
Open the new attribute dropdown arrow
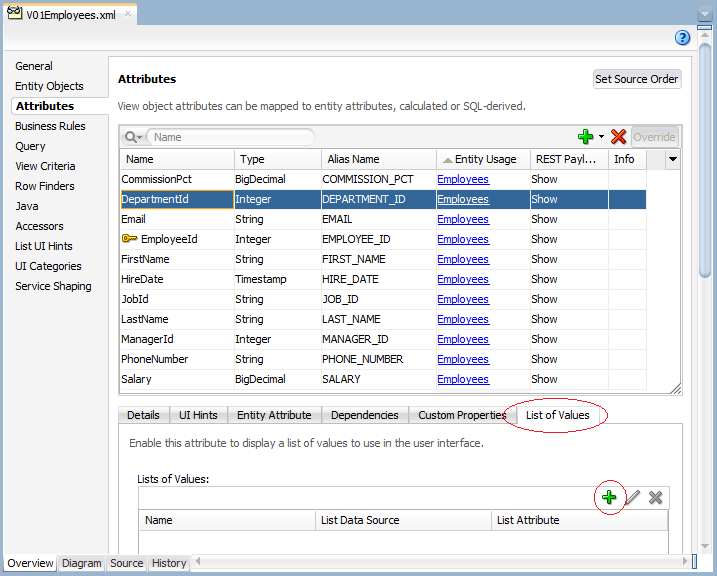[601, 136]
